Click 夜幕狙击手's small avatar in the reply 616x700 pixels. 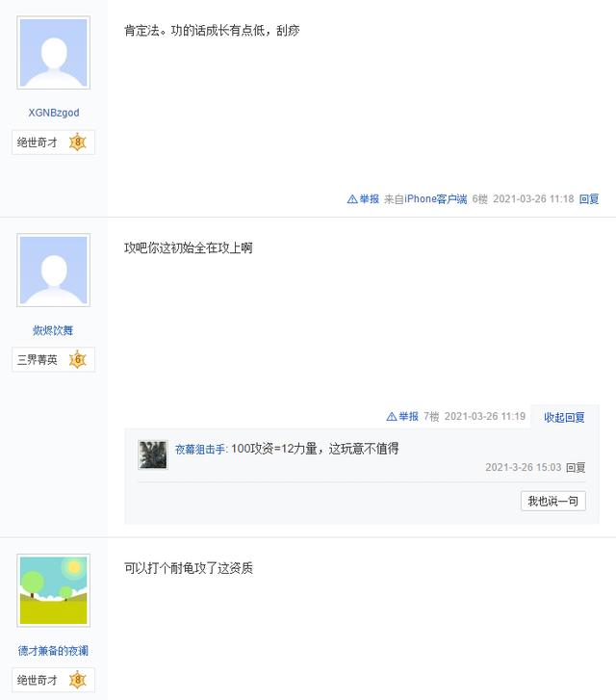(153, 454)
